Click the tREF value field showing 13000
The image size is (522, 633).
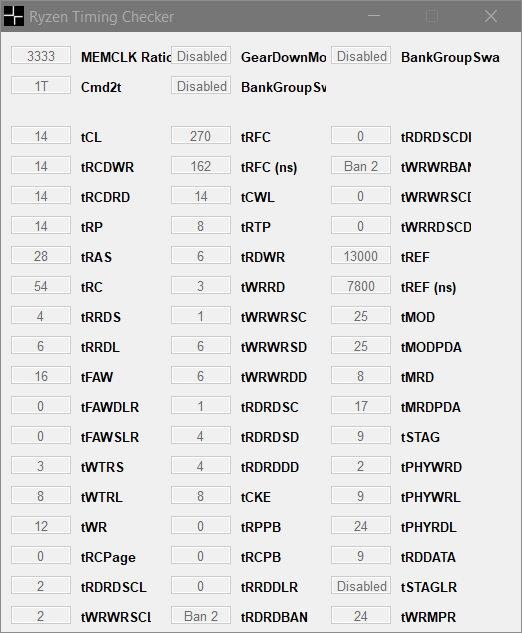361,256
